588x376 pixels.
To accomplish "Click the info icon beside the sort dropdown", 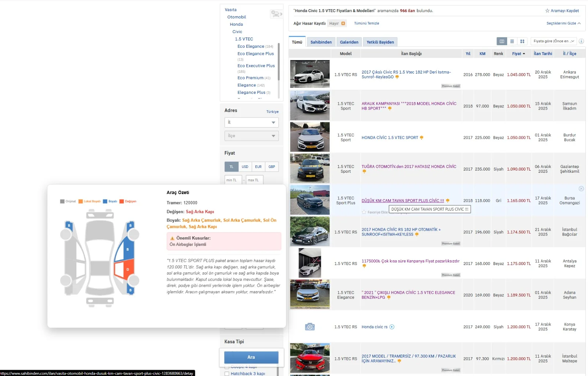I will point(581,41).
